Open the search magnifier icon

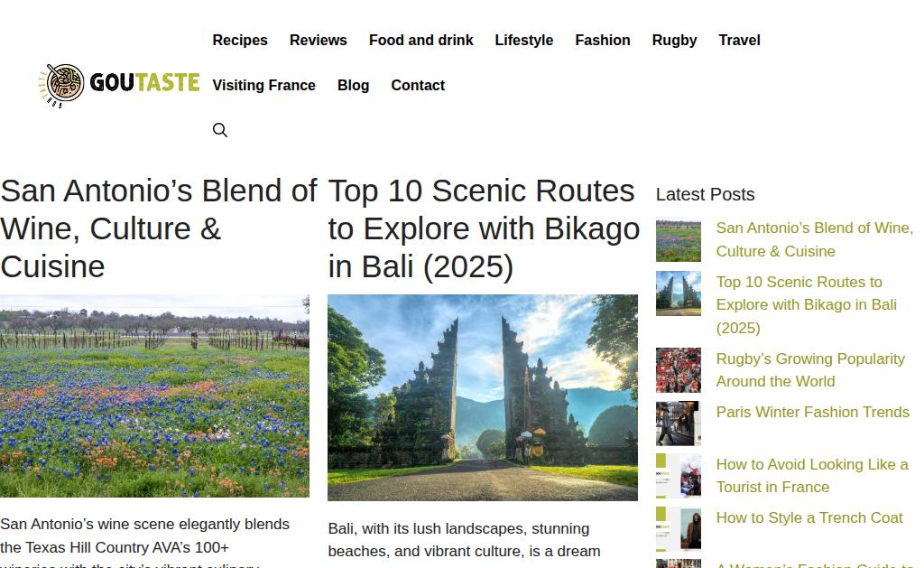[x=220, y=130]
